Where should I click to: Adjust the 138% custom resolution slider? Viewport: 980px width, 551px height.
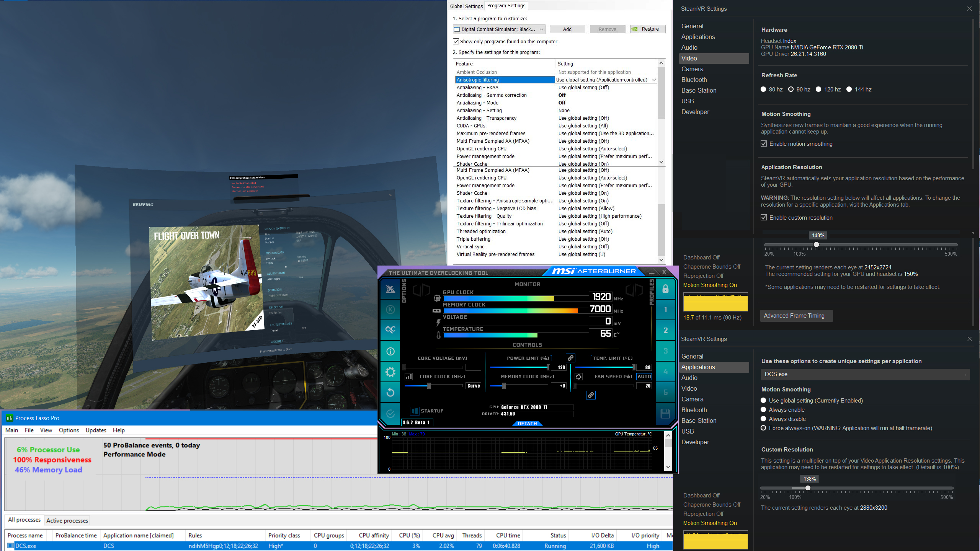click(x=808, y=488)
